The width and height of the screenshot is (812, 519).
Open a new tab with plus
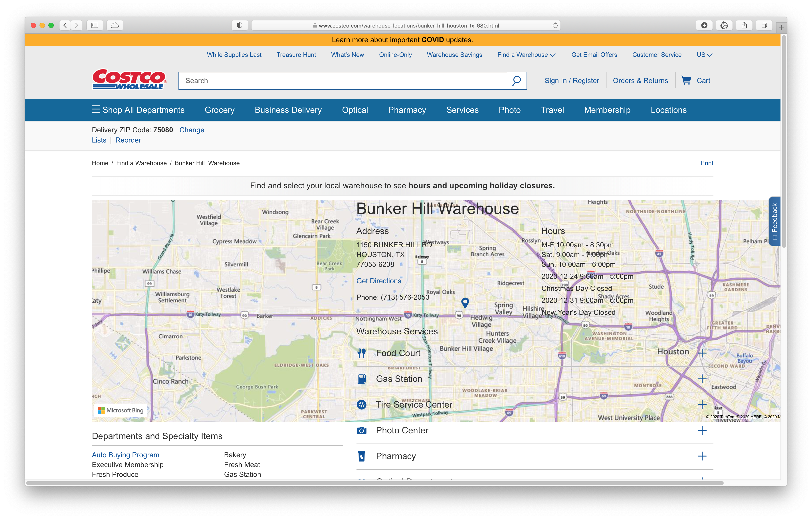(x=781, y=28)
